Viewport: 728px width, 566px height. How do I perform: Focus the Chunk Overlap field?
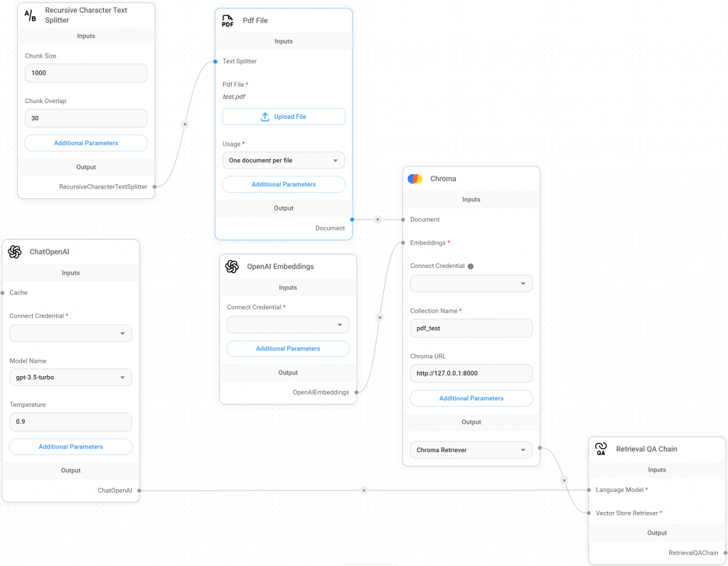tap(86, 119)
